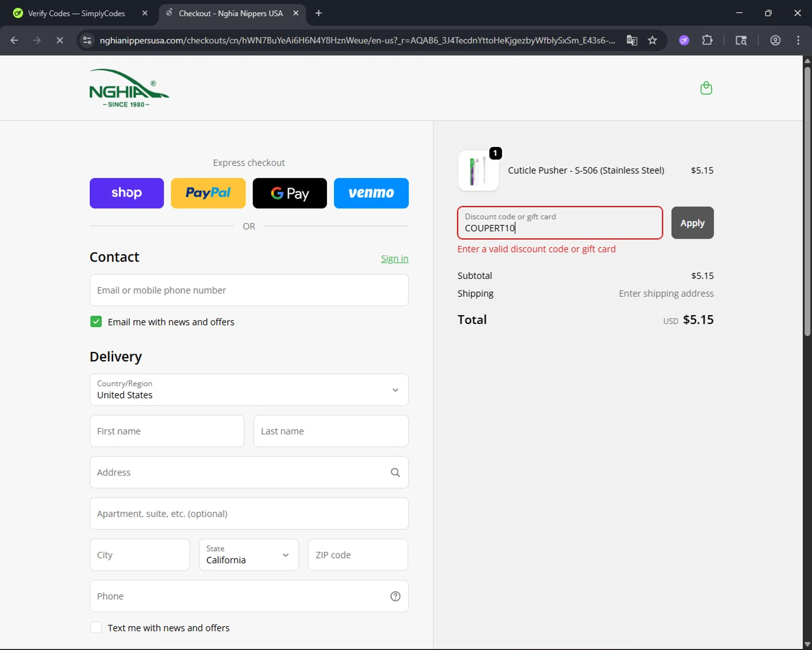Close the Checkout Nghia Nippers tab

(296, 13)
